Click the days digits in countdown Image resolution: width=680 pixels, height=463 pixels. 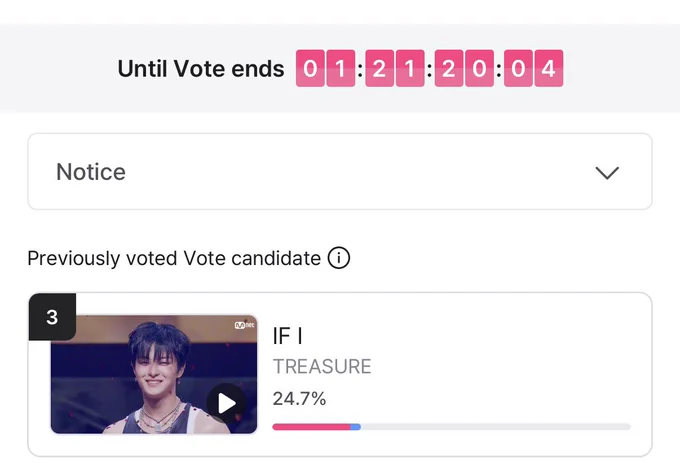325,68
